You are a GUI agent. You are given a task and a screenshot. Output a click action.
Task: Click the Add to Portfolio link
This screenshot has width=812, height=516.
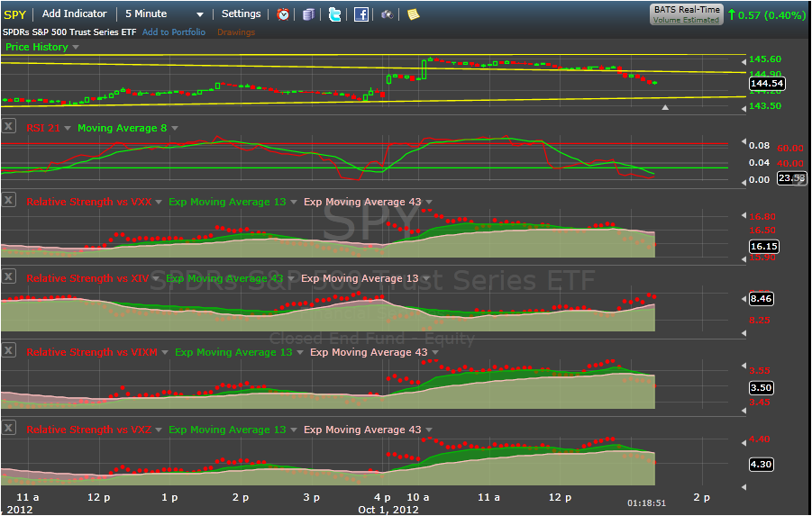(173, 32)
